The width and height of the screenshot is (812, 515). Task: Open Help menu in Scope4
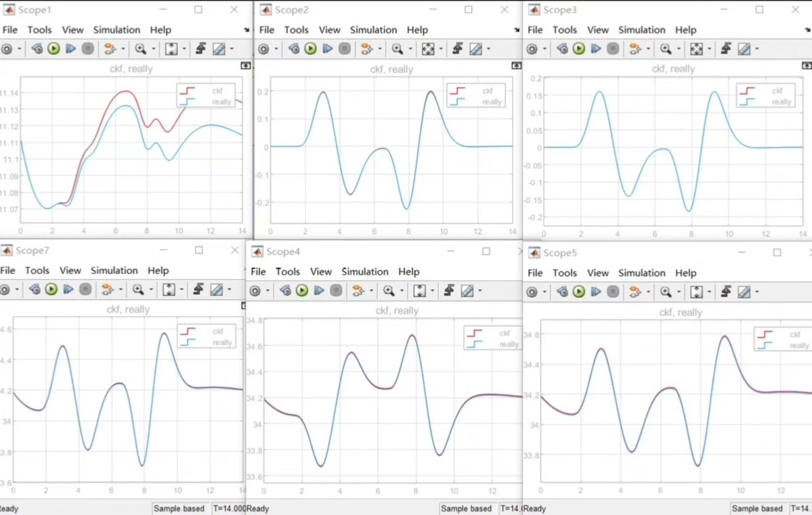(408, 272)
